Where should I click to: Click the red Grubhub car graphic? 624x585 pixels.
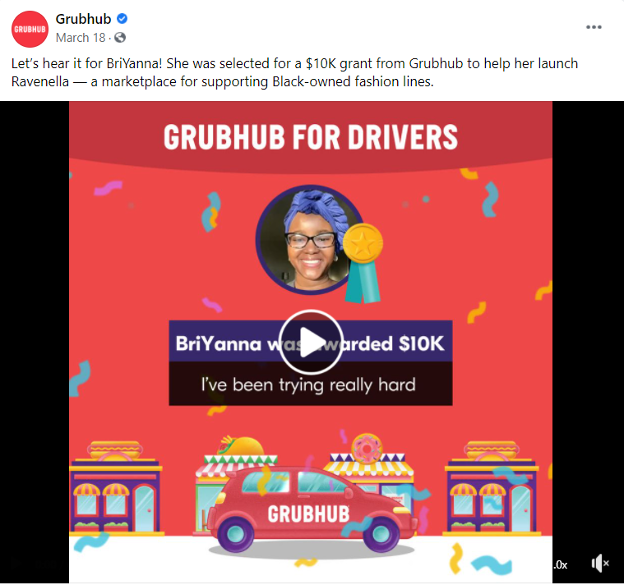312,509
